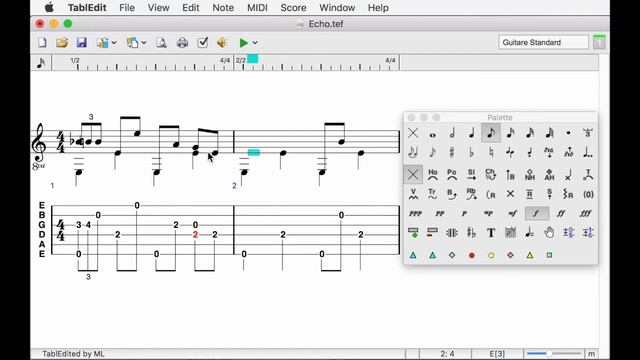Open the Guitare Standard instrument selector
640x360 pixels.
(543, 42)
